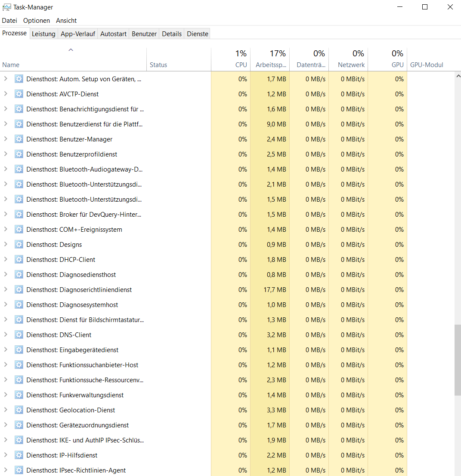Switch to the Leistung tab
This screenshot has width=461, height=476.
[43, 34]
